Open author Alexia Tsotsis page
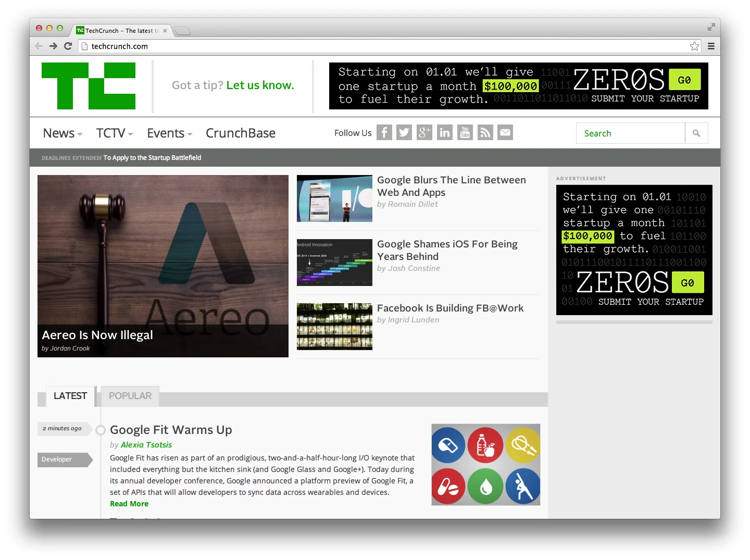Viewport: 750px width, 560px height. click(x=146, y=445)
